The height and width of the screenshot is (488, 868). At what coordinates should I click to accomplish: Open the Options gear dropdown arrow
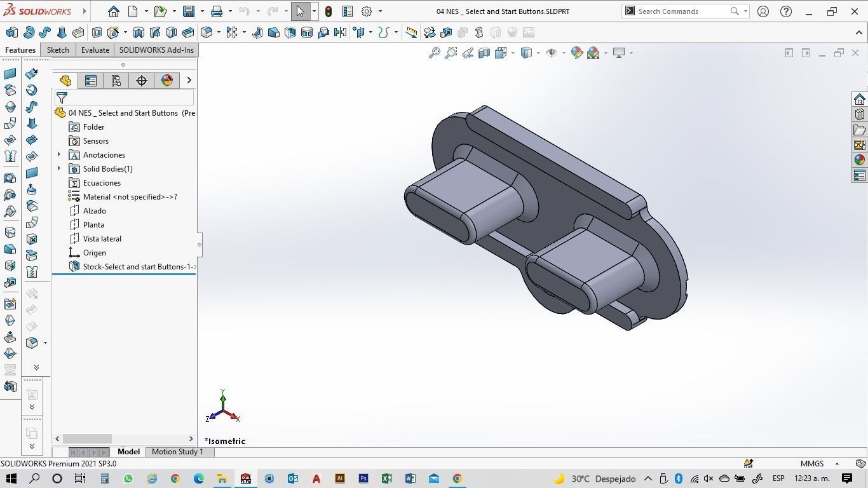click(x=380, y=11)
